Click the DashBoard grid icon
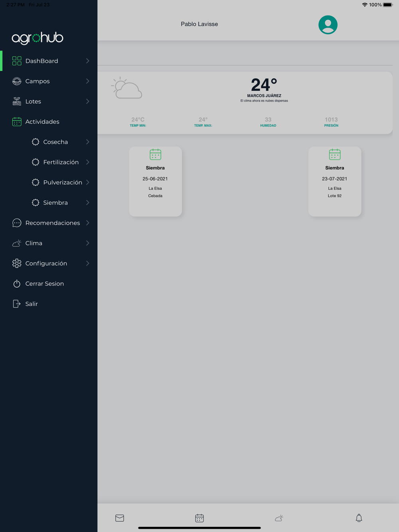 pyautogui.click(x=17, y=61)
